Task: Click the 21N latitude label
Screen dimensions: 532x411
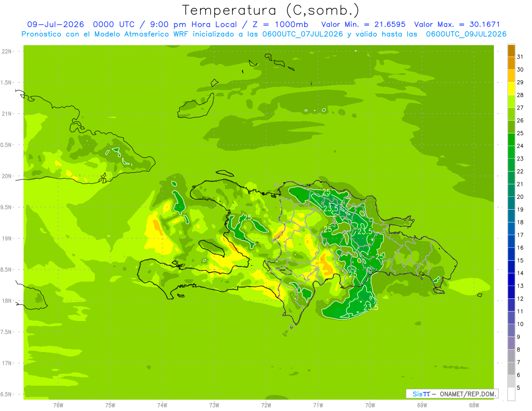Action: coord(7,114)
